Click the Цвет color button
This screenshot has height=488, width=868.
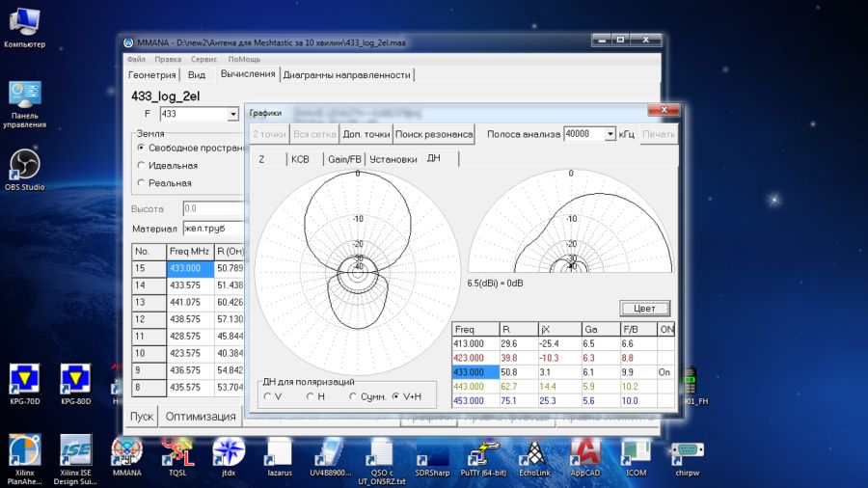click(x=644, y=309)
